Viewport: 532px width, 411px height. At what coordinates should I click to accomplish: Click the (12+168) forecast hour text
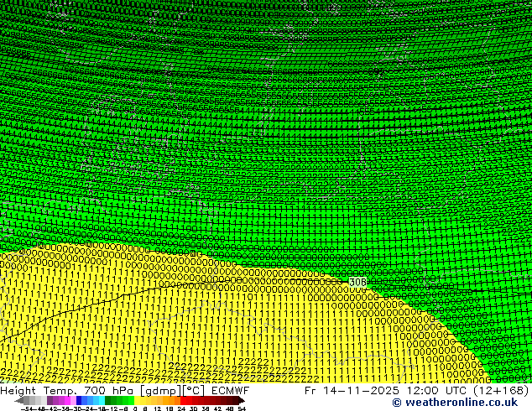500,391
